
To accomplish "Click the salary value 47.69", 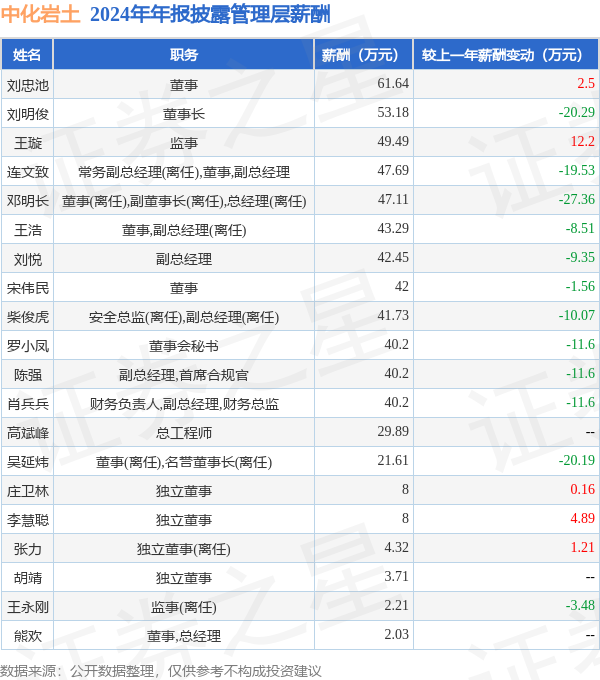I will (x=393, y=170).
